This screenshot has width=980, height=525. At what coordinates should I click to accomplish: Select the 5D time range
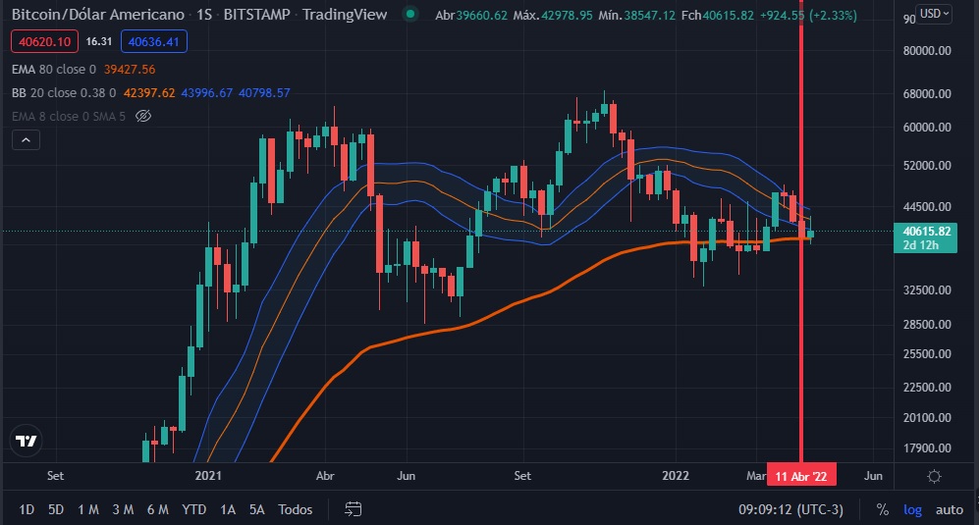(x=56, y=509)
